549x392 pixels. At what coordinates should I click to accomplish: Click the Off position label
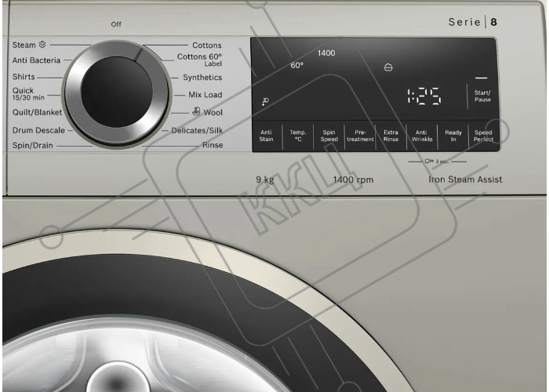116,24
